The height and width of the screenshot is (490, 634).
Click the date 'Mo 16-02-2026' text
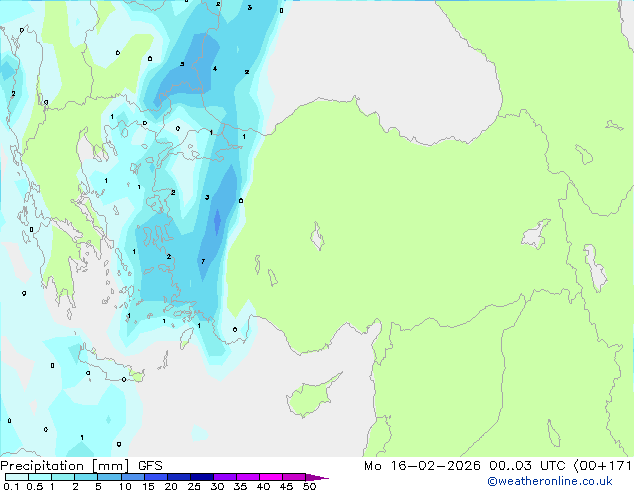[422, 466]
